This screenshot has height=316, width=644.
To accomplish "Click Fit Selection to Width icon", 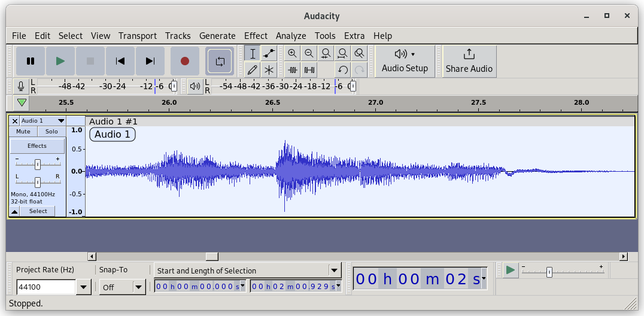I will [x=326, y=53].
